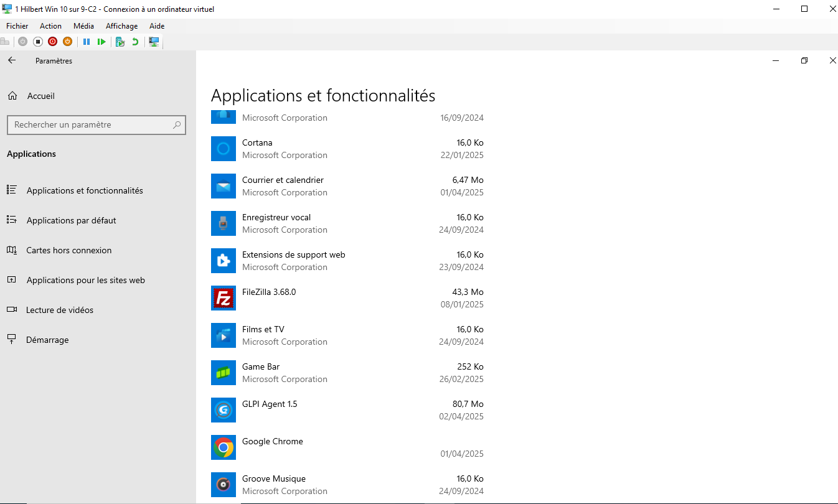838x504 pixels.
Task: Go to Applications par défaut
Action: tap(71, 220)
